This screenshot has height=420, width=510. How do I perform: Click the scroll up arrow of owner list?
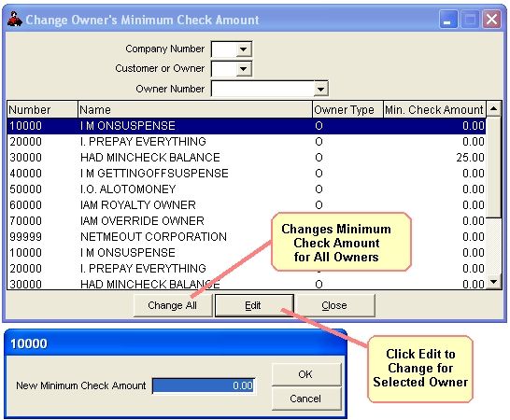point(494,109)
